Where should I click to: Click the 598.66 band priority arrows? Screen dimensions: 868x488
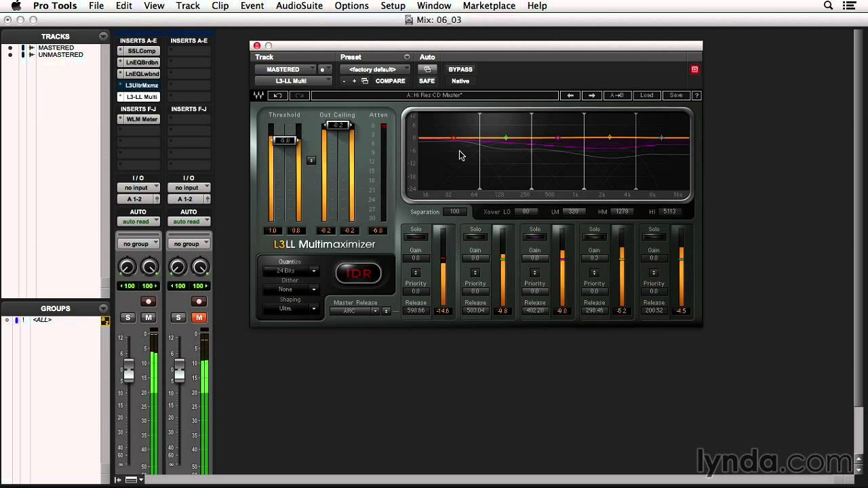416,273
